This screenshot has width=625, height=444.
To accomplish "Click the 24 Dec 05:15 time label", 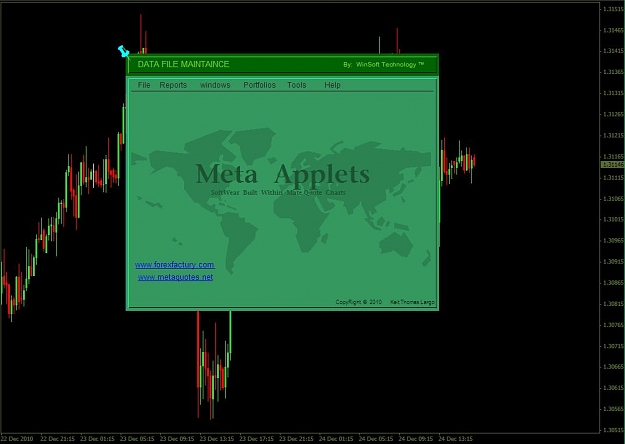I will coord(376,439).
